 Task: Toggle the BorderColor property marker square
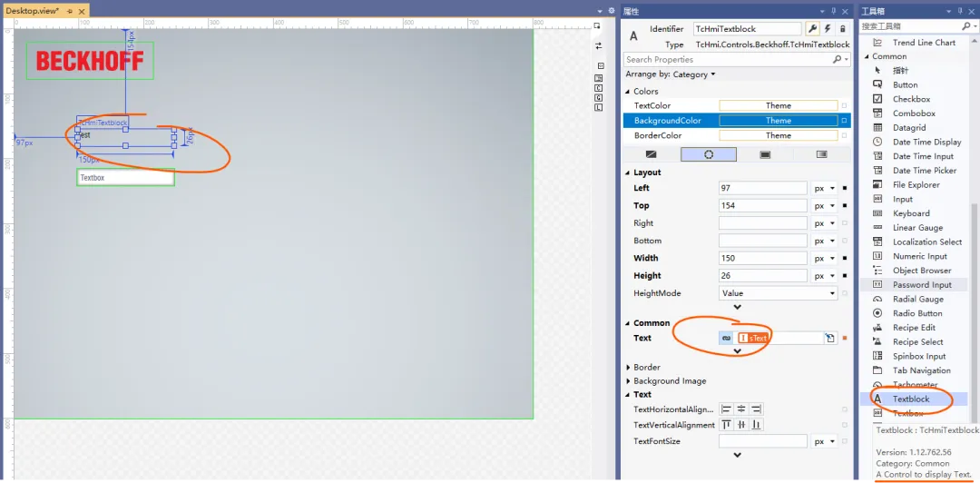845,136
